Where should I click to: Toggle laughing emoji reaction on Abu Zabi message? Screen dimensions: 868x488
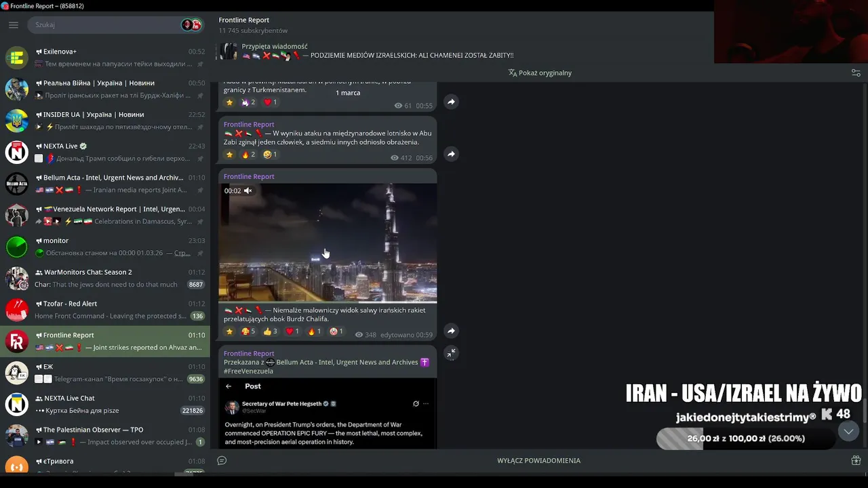point(270,155)
